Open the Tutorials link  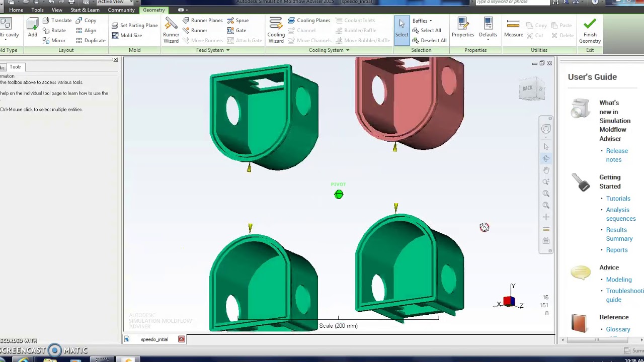(618, 199)
